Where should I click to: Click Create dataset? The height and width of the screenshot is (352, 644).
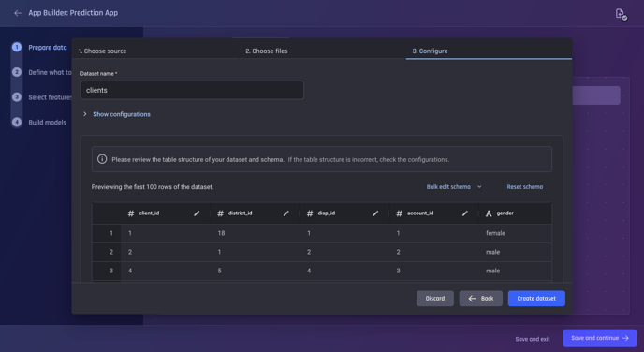(x=536, y=299)
